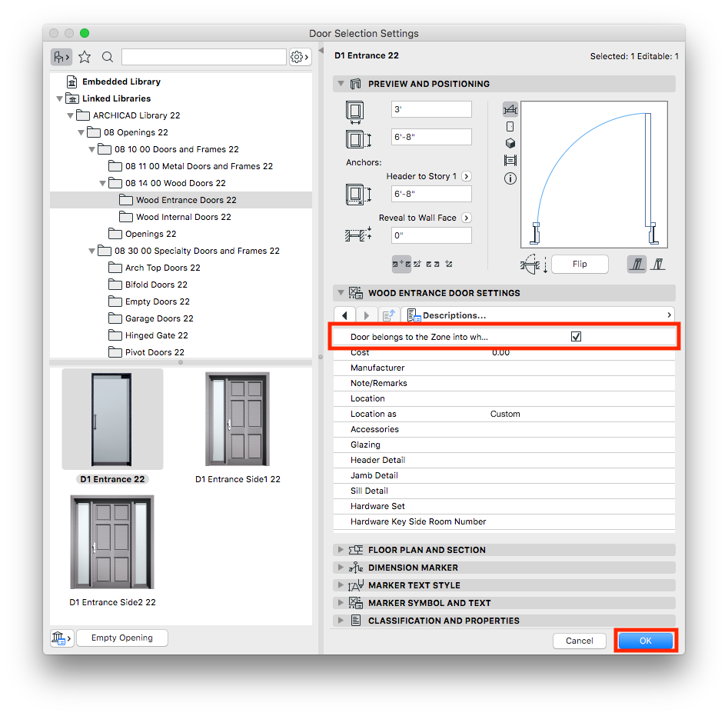Select 08 11 00 Metal Doors folder
728x716 pixels.
pyautogui.click(x=198, y=166)
